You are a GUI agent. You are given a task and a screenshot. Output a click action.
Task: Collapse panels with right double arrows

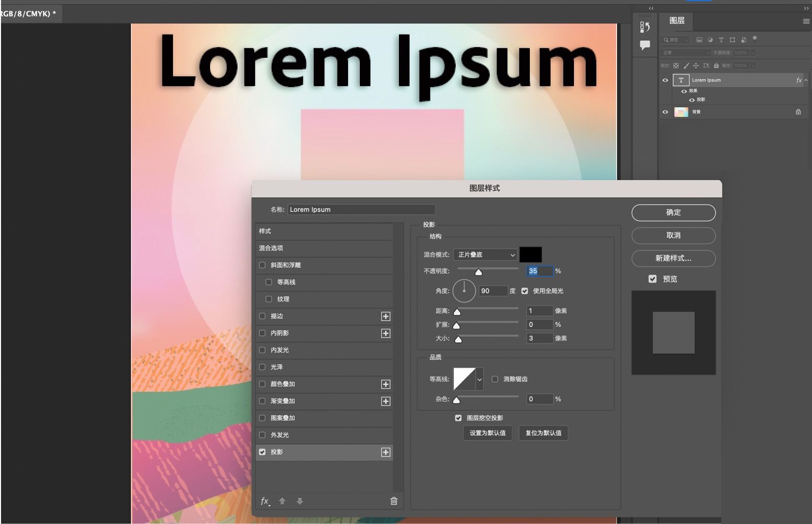point(806,8)
